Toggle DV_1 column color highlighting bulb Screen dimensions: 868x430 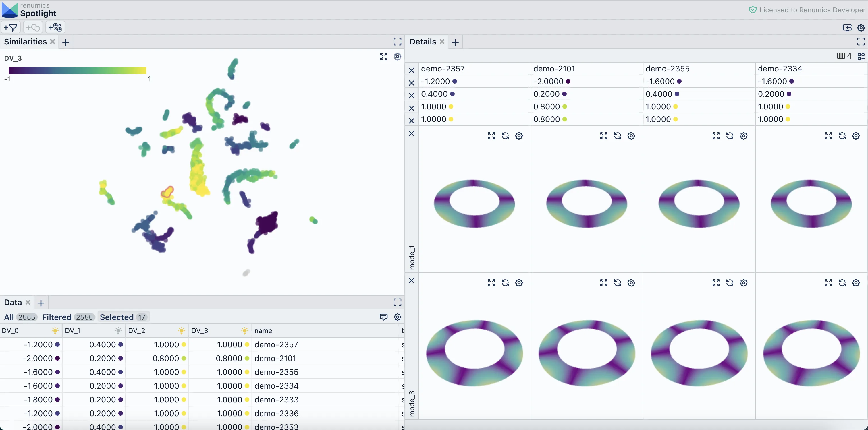(x=118, y=331)
